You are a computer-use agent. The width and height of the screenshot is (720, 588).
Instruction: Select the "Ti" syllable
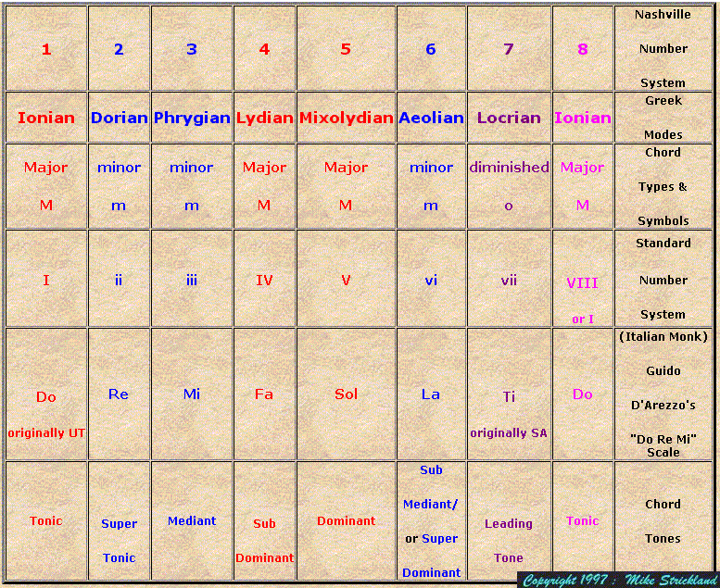click(x=509, y=396)
